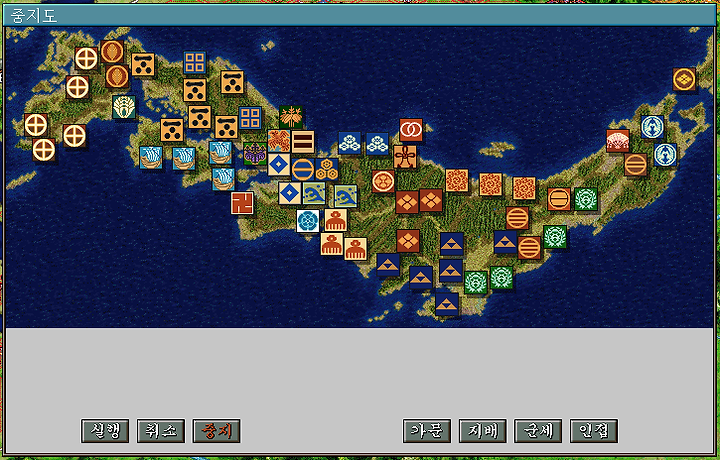Select the three-hexagon tortoiseshell crest
The height and width of the screenshot is (460, 720).
(326, 169)
